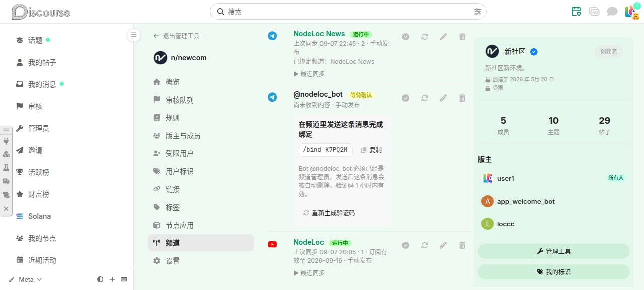This screenshot has width=644, height=290.
Task: Click the 我的标识 button in community card
Action: [x=553, y=272]
